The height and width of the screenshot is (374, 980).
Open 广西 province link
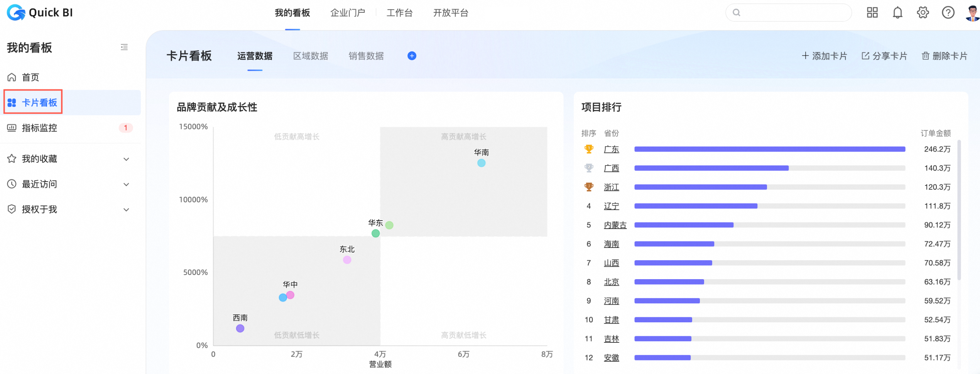coord(611,168)
